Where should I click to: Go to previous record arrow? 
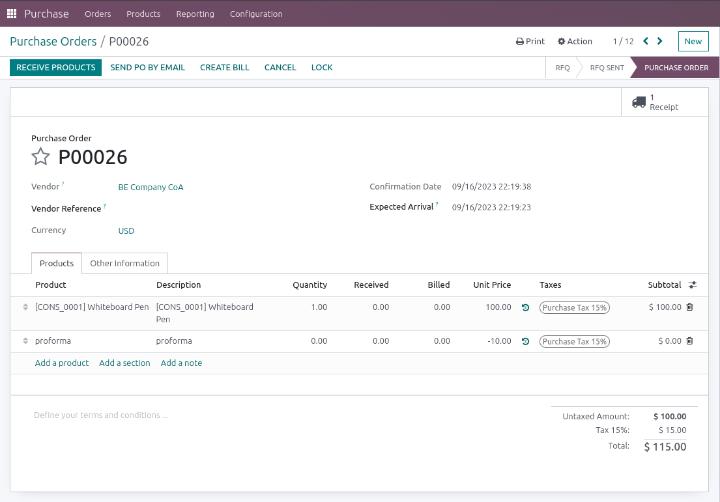646,41
